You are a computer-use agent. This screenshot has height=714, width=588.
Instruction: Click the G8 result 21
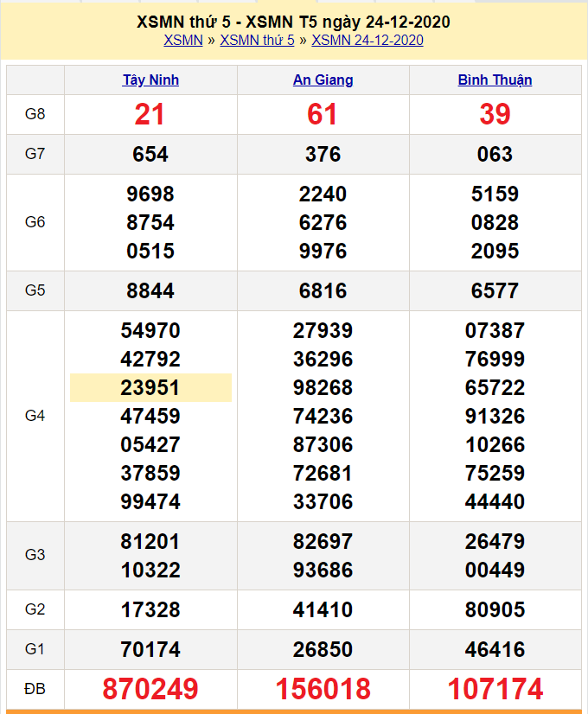pyautogui.click(x=150, y=114)
